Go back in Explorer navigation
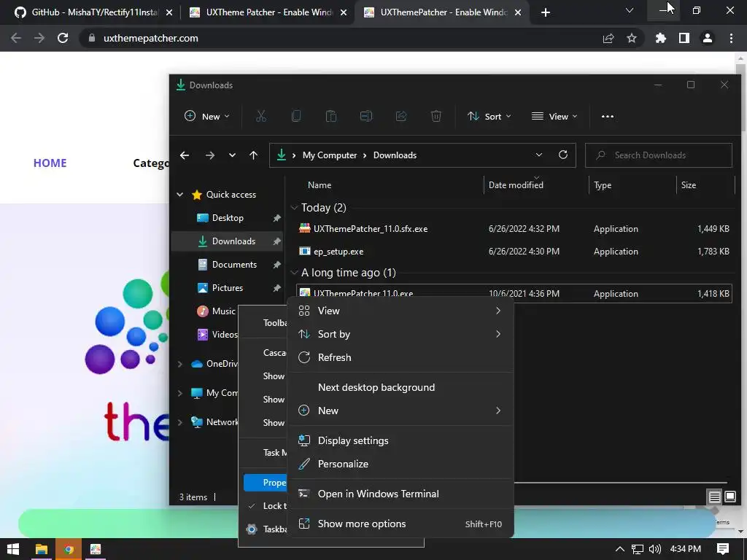Image resolution: width=747 pixels, height=560 pixels. click(185, 155)
